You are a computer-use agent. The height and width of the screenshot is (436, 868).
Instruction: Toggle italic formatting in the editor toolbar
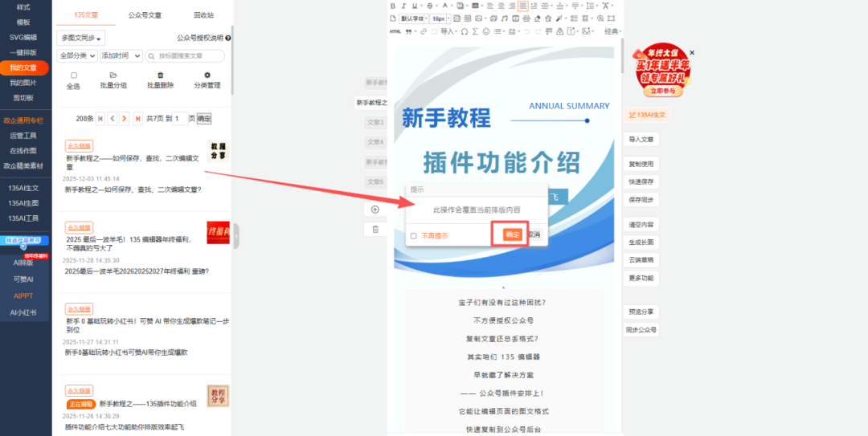pyautogui.click(x=403, y=6)
